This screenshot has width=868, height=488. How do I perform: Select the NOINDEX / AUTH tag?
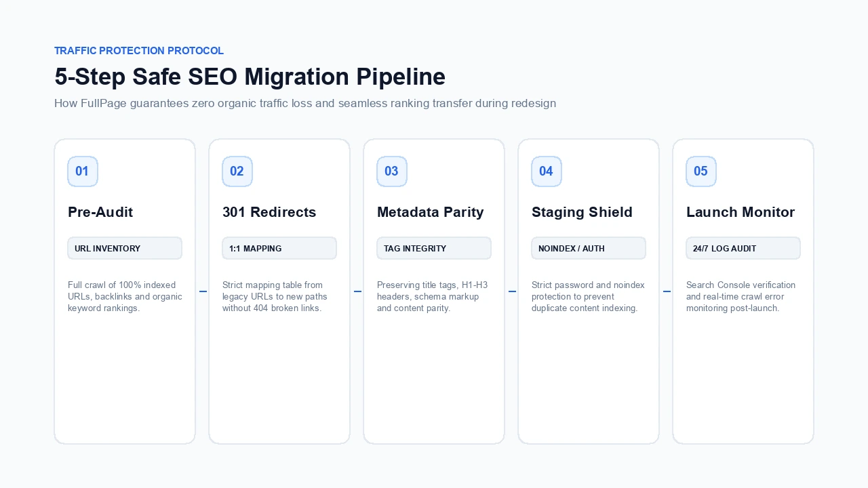[x=589, y=248]
